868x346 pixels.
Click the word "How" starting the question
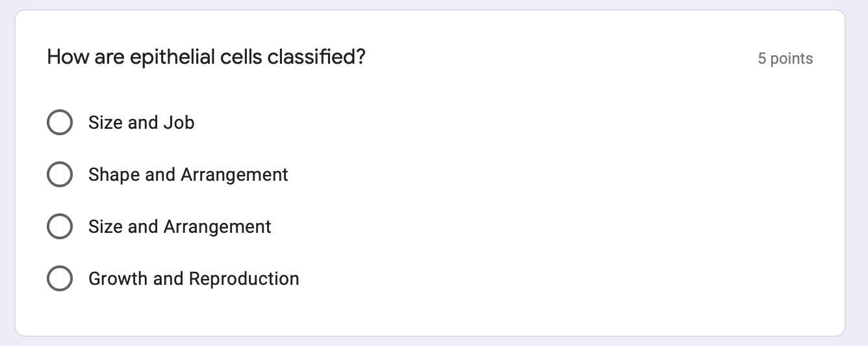click(68, 57)
